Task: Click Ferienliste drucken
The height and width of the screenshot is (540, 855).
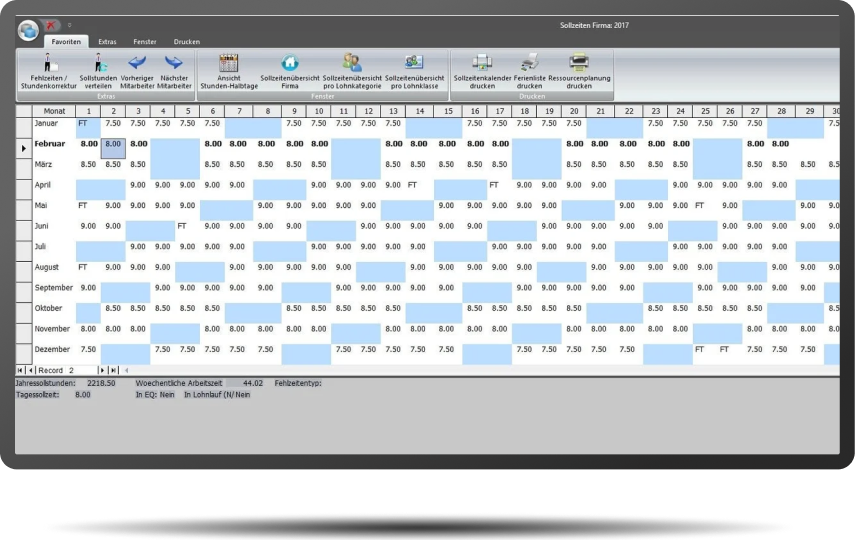Action: [x=529, y=71]
